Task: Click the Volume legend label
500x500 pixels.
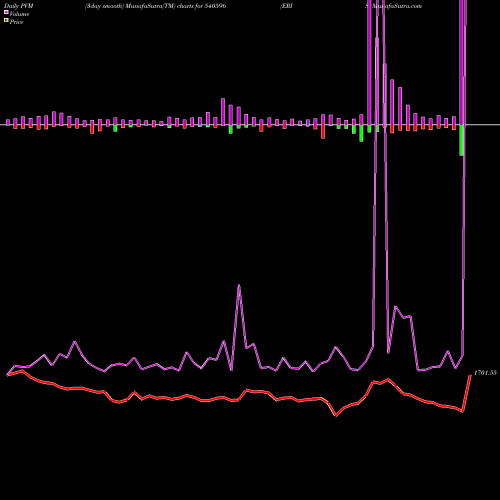Action: coord(19,14)
